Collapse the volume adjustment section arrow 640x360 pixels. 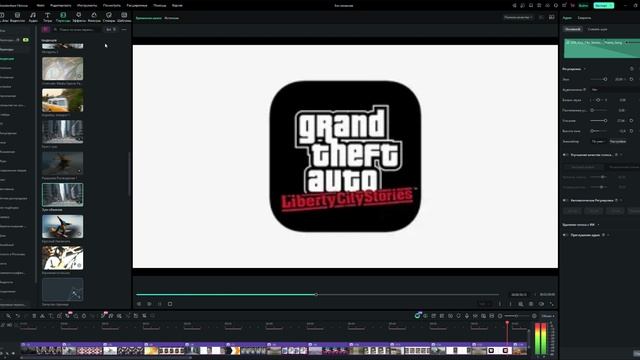point(584,69)
